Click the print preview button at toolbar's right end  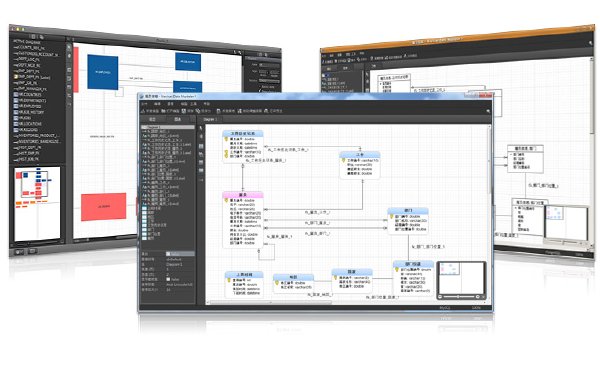273,111
